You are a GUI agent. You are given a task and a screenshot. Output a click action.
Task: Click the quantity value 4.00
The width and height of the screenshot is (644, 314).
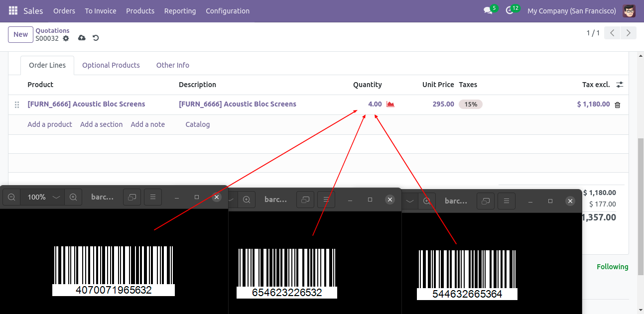pyautogui.click(x=375, y=104)
